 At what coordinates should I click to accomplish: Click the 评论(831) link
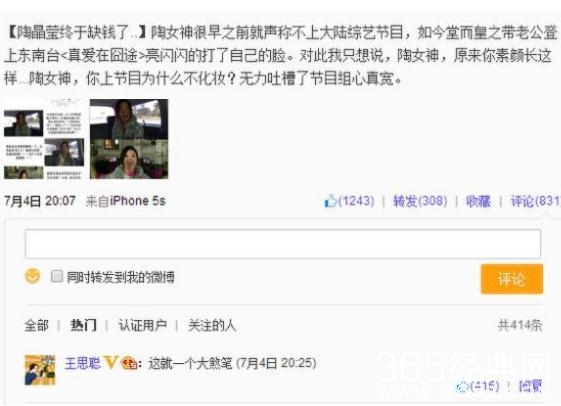pos(535,201)
